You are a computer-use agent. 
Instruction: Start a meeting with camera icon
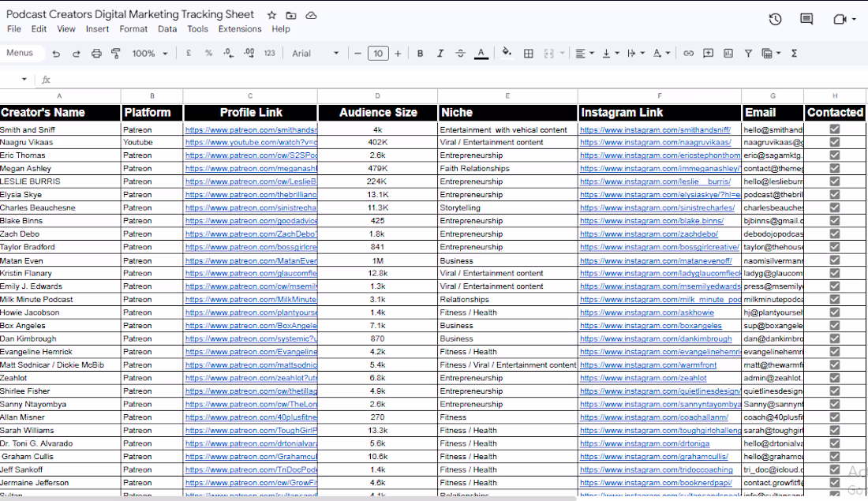(x=840, y=20)
